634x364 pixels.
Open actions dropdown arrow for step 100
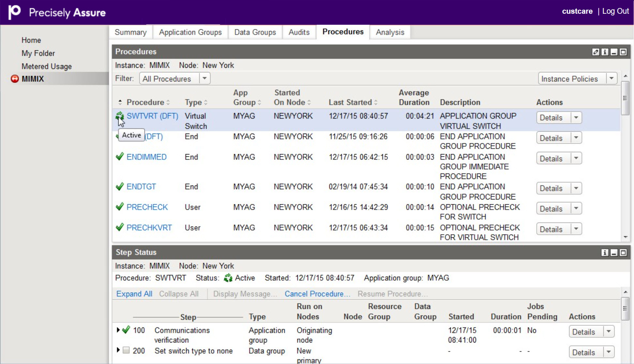[609, 332]
